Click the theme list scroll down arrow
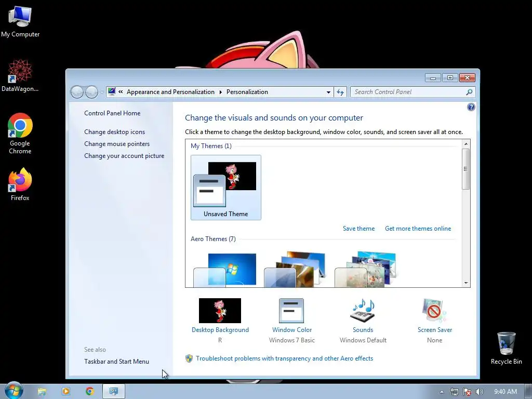 [466, 283]
